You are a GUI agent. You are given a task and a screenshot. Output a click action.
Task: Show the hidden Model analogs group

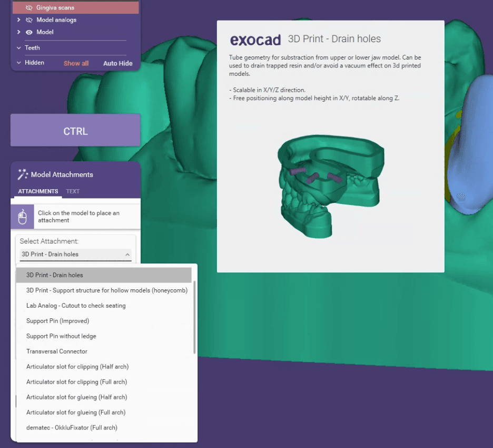[x=29, y=20]
